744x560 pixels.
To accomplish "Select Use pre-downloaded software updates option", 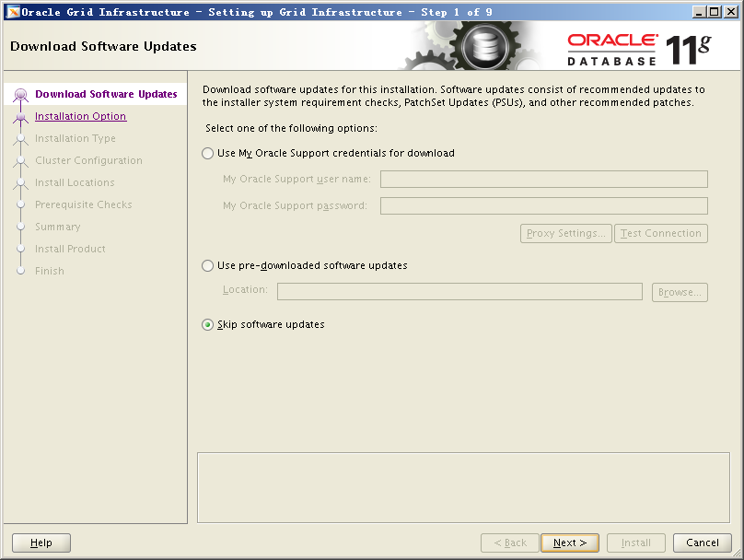I will [207, 266].
